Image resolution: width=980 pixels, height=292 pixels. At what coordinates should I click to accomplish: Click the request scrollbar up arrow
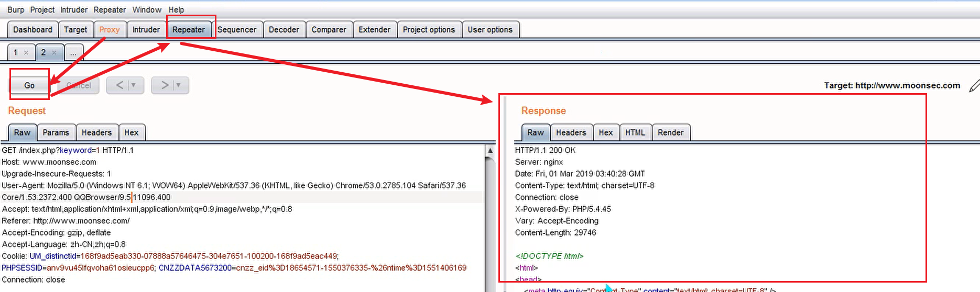tap(490, 151)
